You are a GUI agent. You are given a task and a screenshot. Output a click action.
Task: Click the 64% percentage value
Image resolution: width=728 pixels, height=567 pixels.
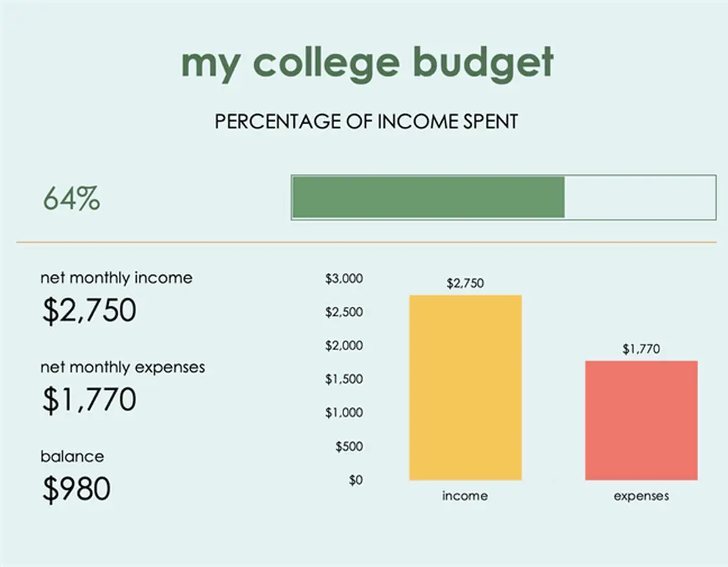[71, 199]
